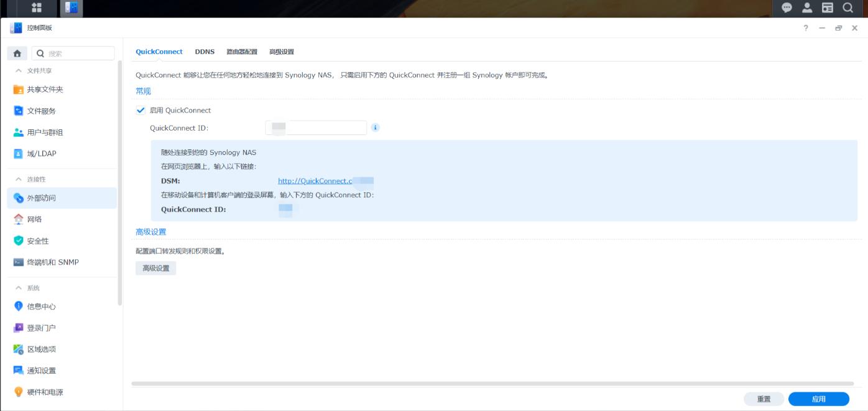Toggle the 启用 QuickConnect checkbox
Viewport: 868px width, 411px height.
pyautogui.click(x=141, y=110)
